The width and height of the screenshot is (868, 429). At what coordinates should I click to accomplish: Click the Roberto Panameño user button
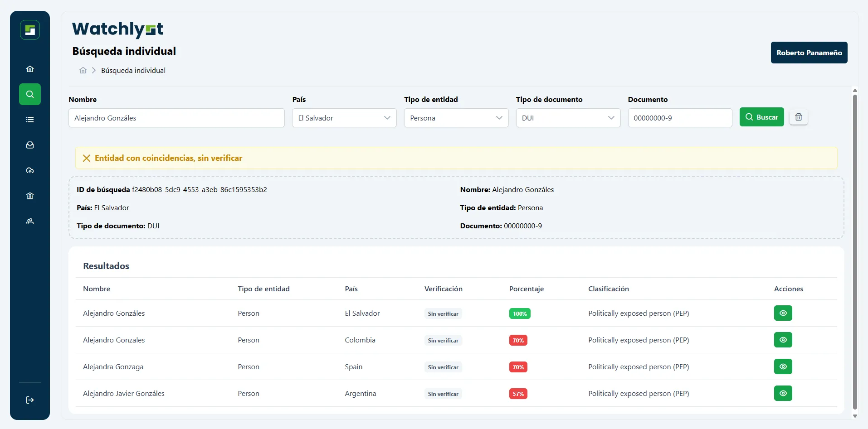pos(809,53)
